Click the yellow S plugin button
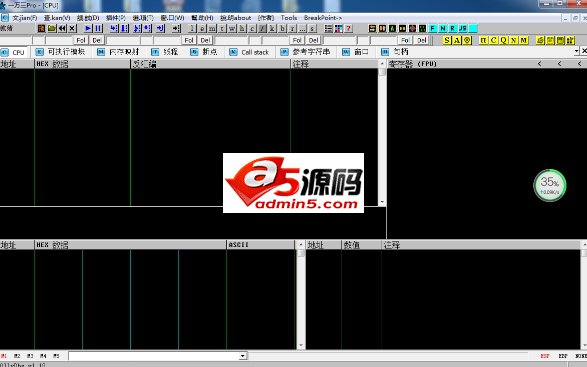This screenshot has width=587, height=367. coord(447,40)
